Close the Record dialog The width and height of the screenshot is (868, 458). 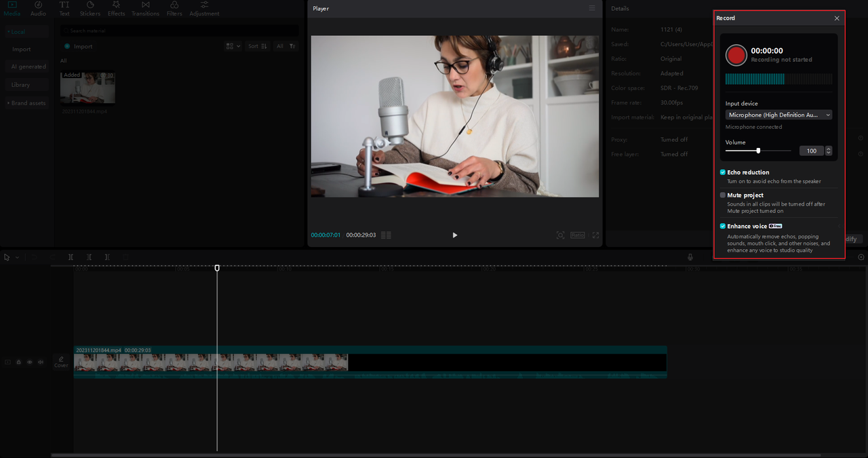point(837,18)
